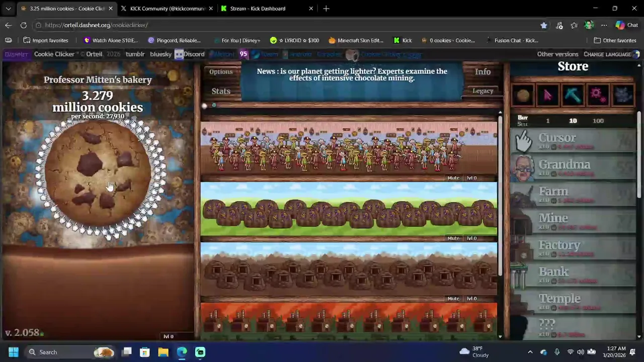
Task: Select the Buy mode in store
Action: point(522,118)
